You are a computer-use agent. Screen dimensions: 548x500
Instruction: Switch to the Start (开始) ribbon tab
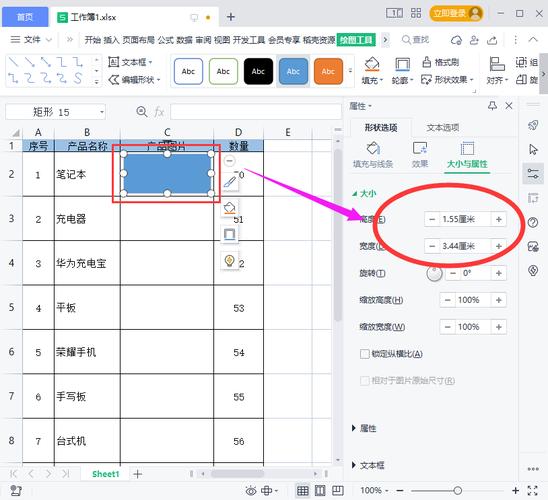(92, 40)
